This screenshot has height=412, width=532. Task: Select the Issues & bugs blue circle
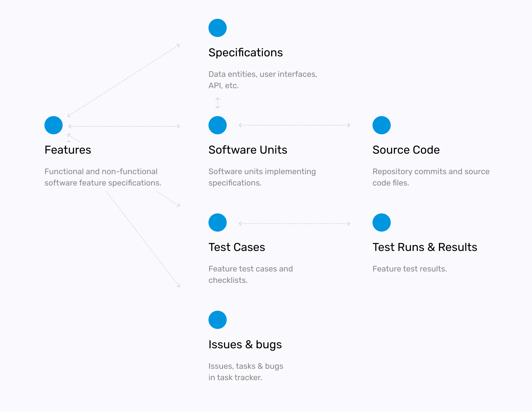tap(218, 320)
